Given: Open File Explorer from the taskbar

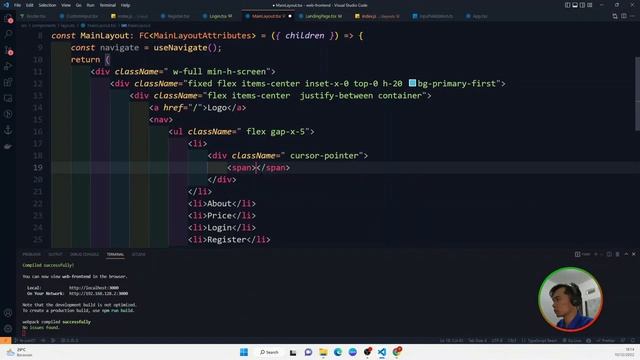Looking at the screenshot, I should pos(323,352).
